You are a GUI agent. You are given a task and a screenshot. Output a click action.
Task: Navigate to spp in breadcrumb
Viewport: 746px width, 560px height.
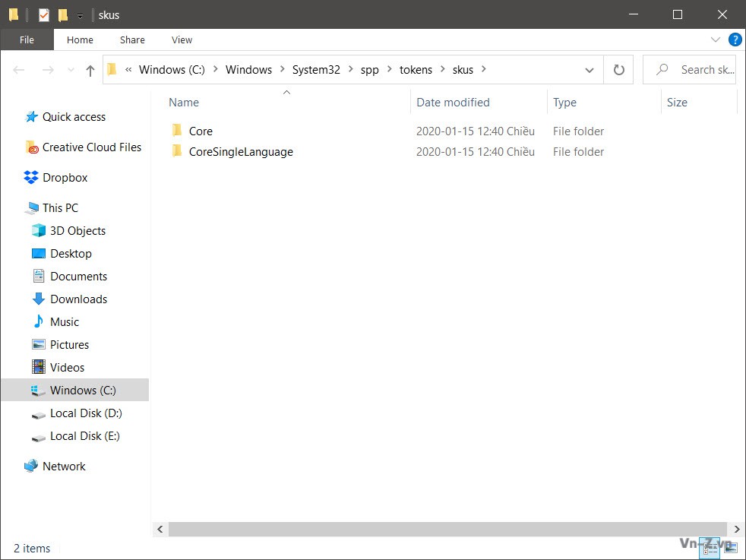tap(369, 70)
